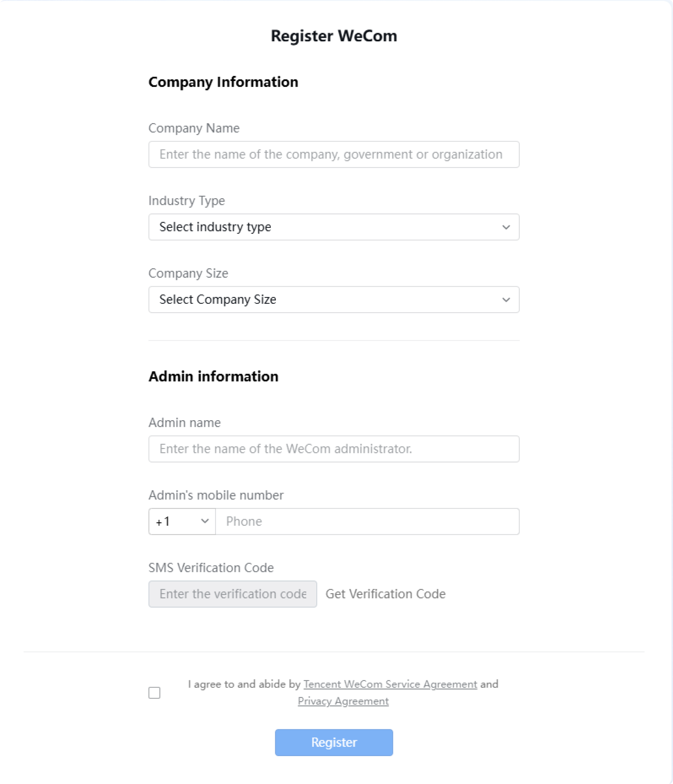The width and height of the screenshot is (673, 784).
Task: Click the Company Name input field
Action: (334, 154)
